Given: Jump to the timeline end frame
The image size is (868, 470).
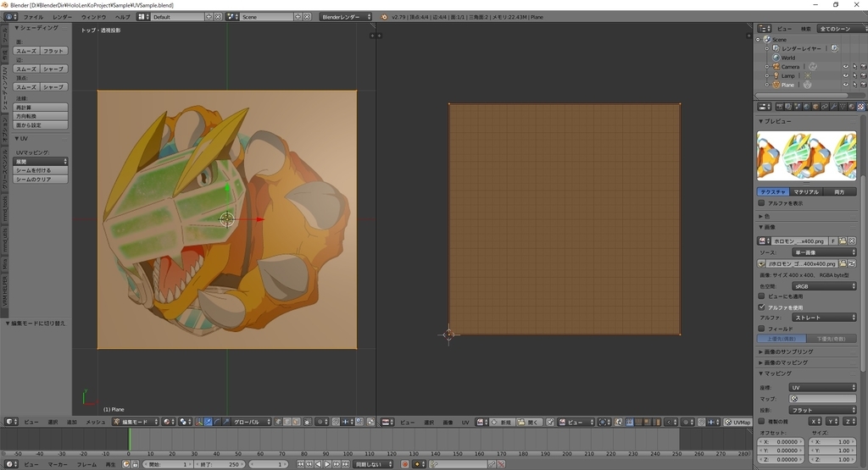Looking at the screenshot, I should tap(346, 464).
